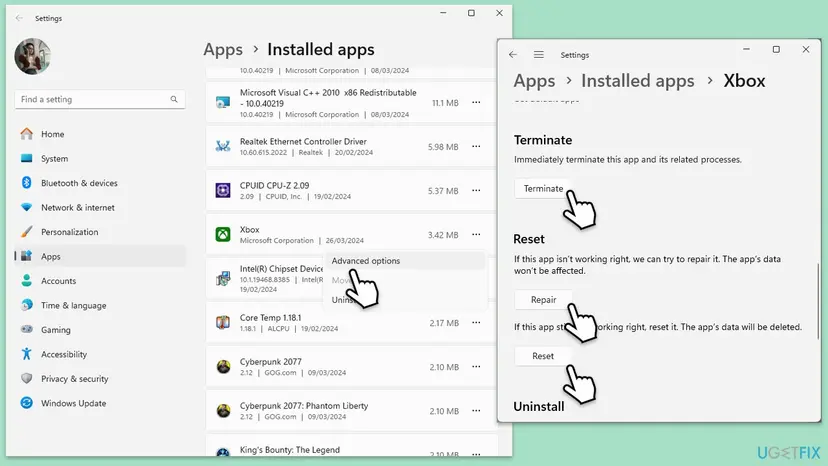
Task: Click the Reset button
Action: (543, 356)
